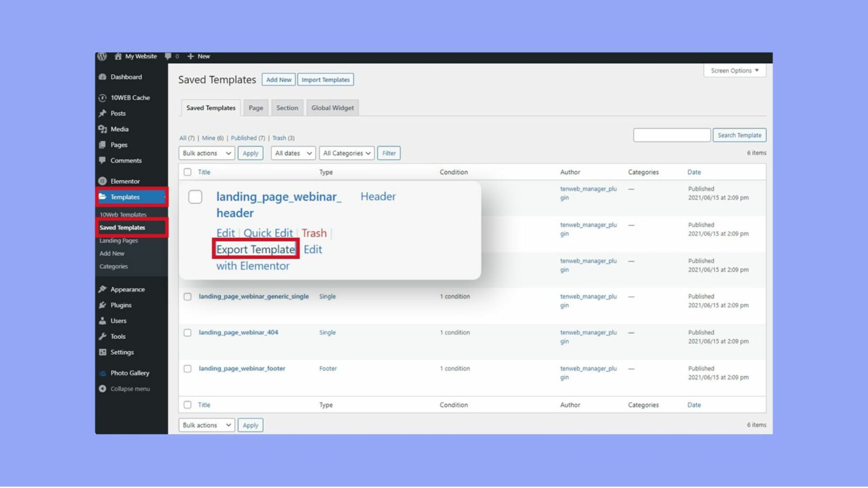The width and height of the screenshot is (868, 488).
Task: Open the Photo Gallery sidebar icon
Action: pos(104,373)
